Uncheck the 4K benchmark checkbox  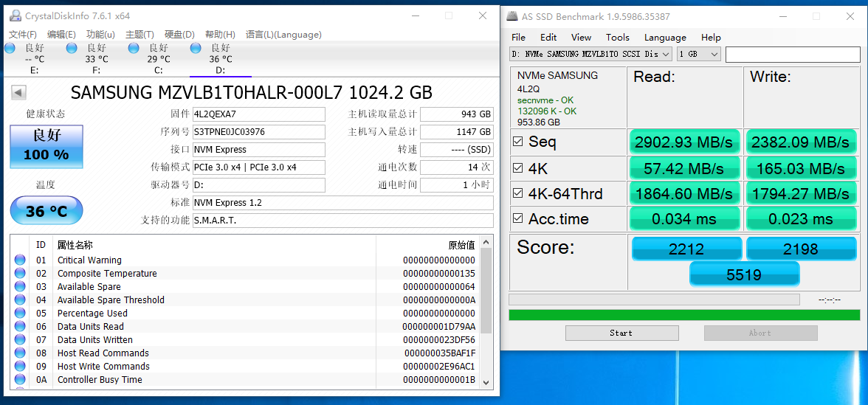pos(517,167)
